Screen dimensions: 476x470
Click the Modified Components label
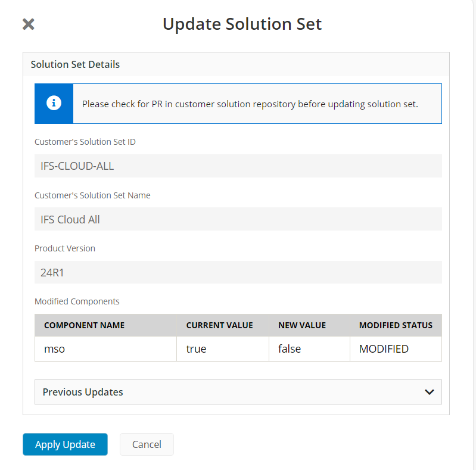(x=77, y=301)
